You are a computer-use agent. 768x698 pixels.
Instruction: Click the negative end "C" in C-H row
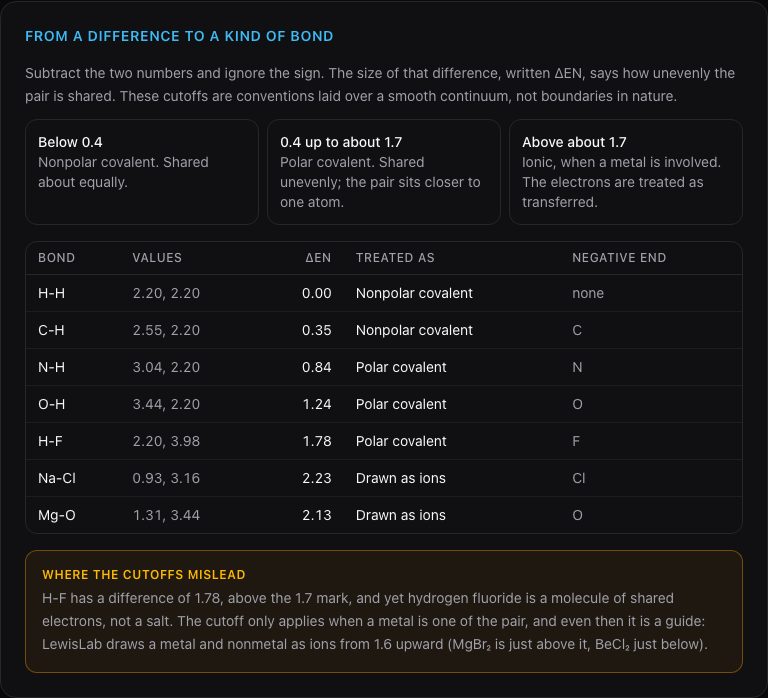(x=577, y=330)
